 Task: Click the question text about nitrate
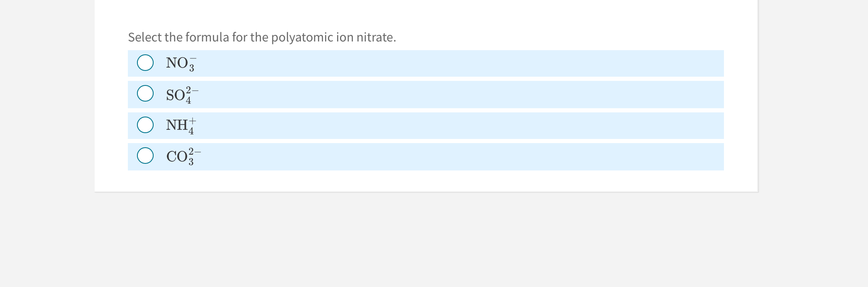(x=262, y=37)
